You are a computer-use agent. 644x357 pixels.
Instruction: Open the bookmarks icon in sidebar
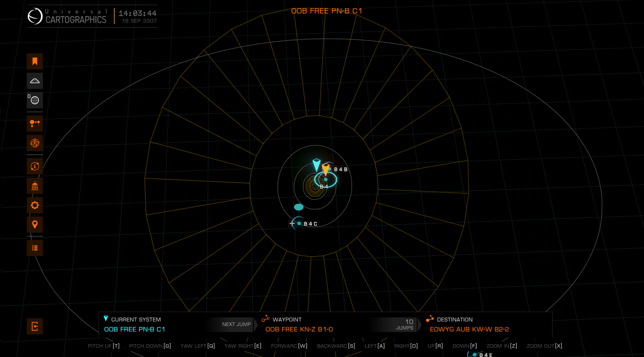tap(35, 61)
